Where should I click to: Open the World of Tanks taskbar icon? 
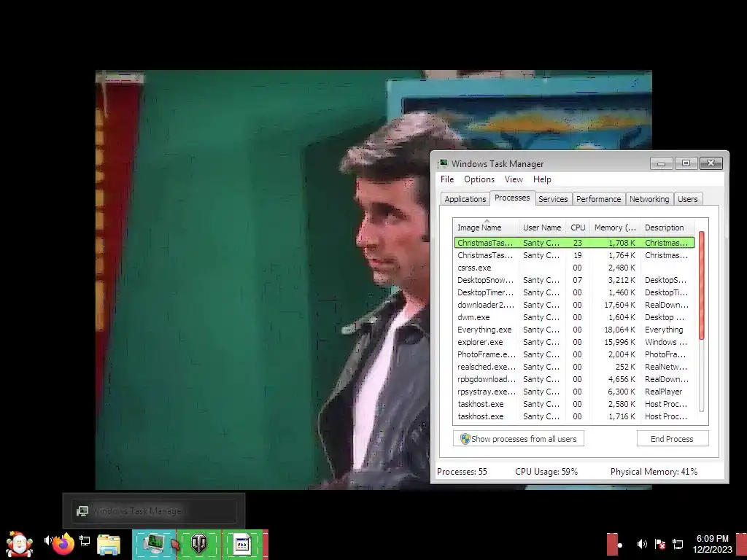point(199,544)
